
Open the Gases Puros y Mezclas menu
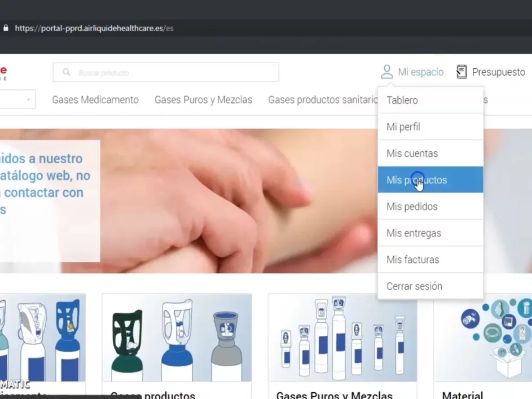[x=203, y=100]
